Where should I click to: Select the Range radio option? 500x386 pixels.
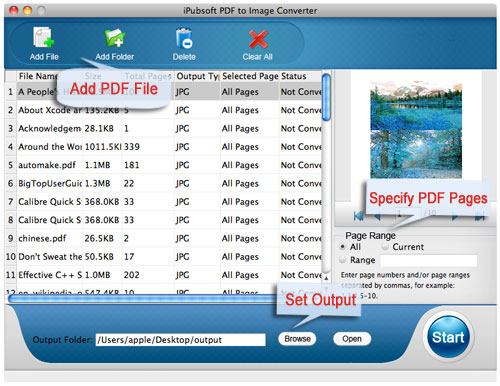[342, 259]
